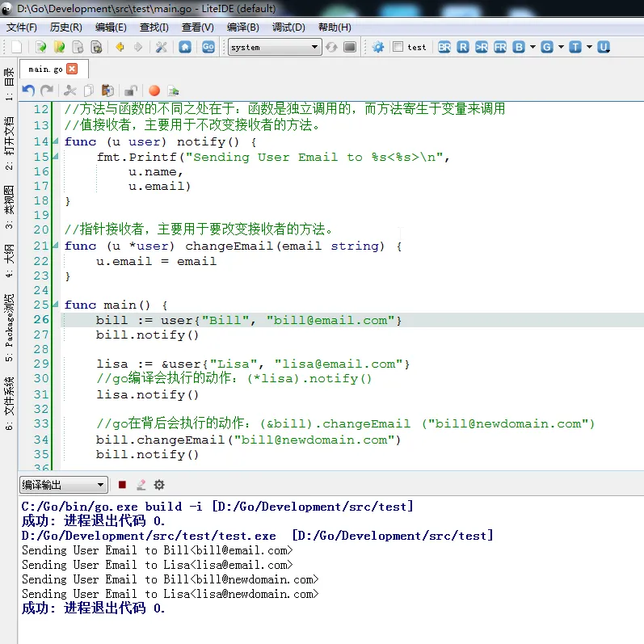Screen dimensions: 644x644
Task: Select the main.go editor tab
Action: tap(44, 69)
